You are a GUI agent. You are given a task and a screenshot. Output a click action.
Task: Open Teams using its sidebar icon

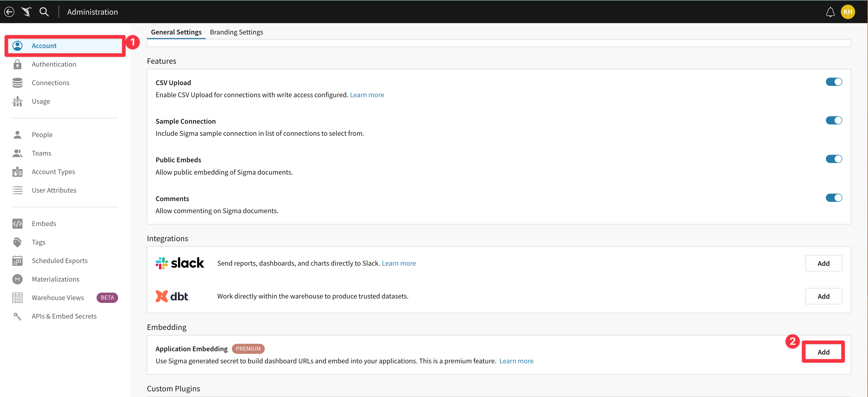(17, 153)
